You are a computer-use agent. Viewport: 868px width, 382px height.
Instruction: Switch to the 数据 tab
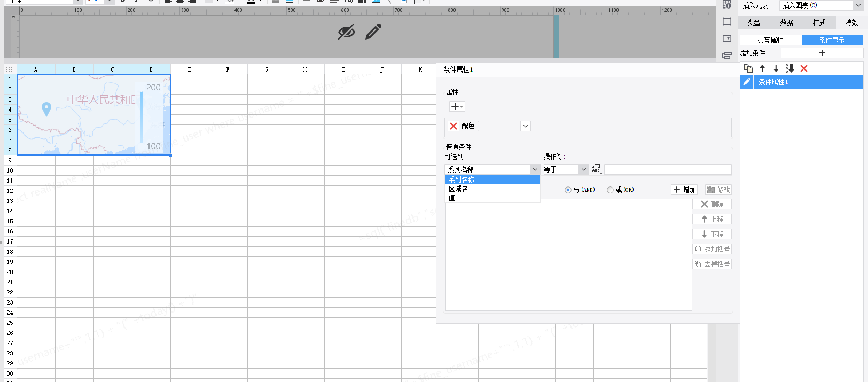pos(786,22)
